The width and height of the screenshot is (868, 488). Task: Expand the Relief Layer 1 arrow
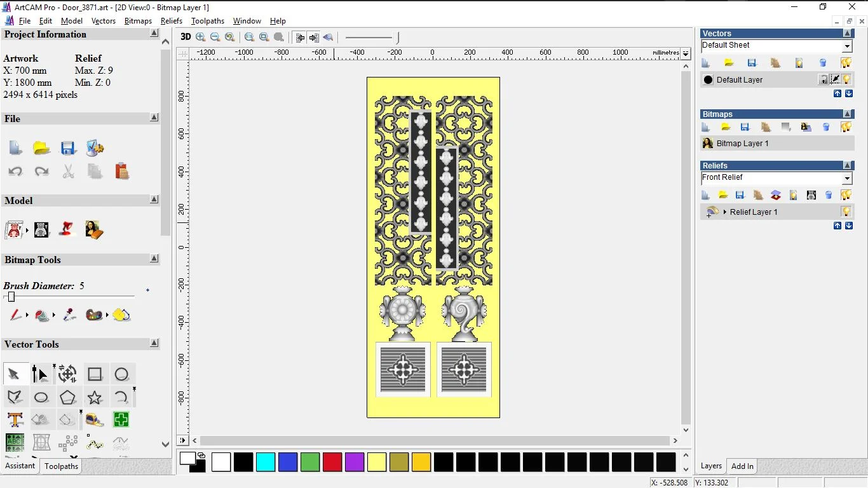(725, 212)
